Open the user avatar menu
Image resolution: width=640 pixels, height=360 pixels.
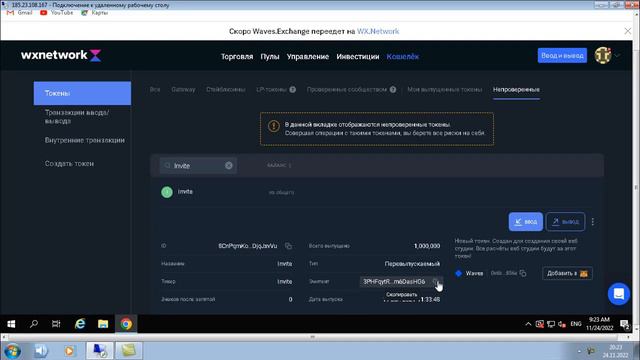coord(602,56)
